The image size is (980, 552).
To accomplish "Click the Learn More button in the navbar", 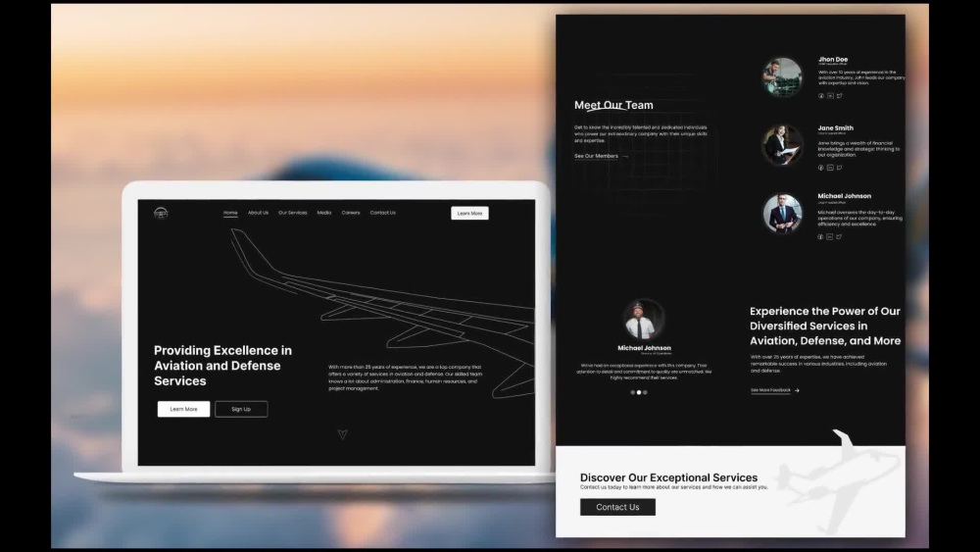I will tap(470, 213).
